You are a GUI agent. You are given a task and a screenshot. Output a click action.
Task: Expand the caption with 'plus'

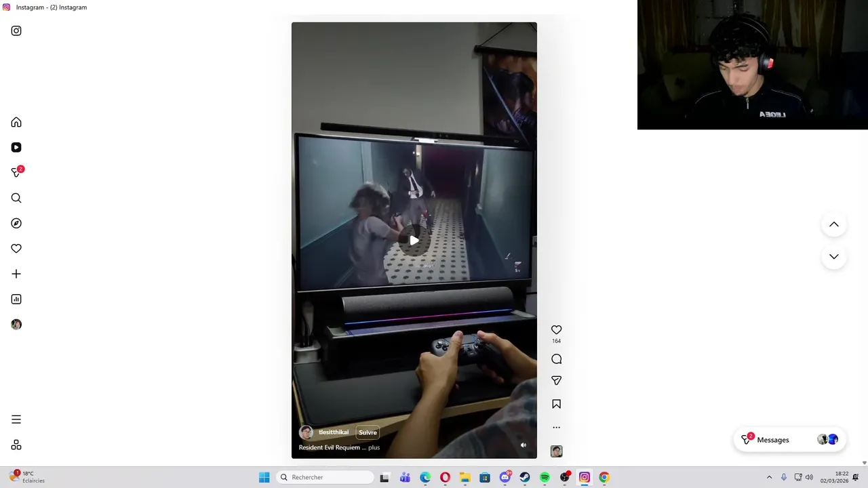coord(374,447)
